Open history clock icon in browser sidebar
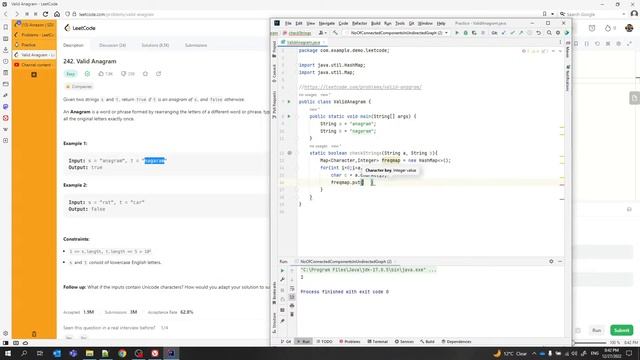The width and height of the screenshot is (640, 360). (5, 61)
